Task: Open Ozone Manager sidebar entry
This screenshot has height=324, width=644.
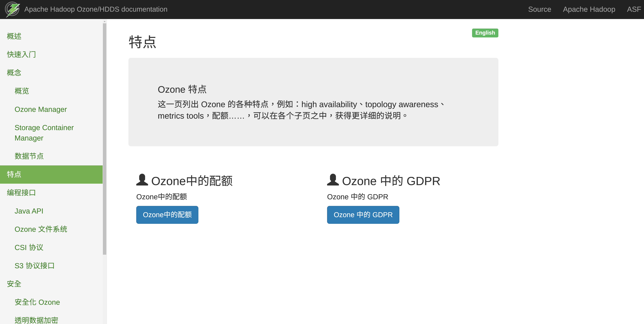Action: (x=41, y=109)
